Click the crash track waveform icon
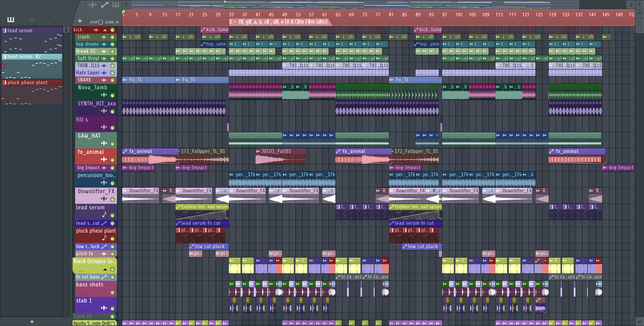 click(x=104, y=37)
